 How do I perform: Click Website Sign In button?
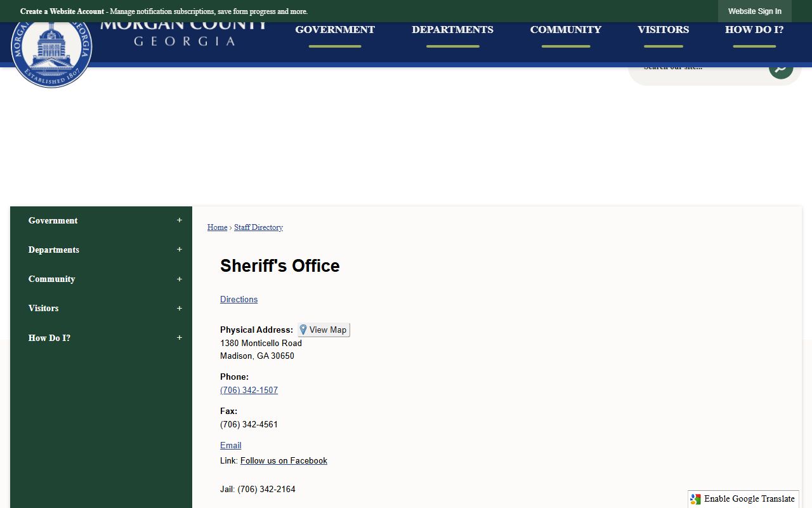(x=755, y=11)
